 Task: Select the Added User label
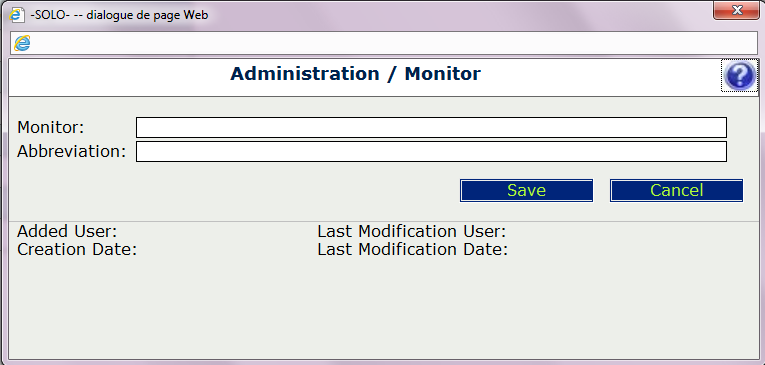pos(67,231)
